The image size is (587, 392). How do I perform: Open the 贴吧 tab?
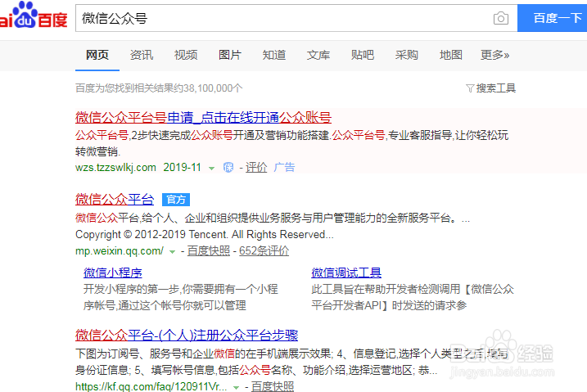click(x=363, y=55)
